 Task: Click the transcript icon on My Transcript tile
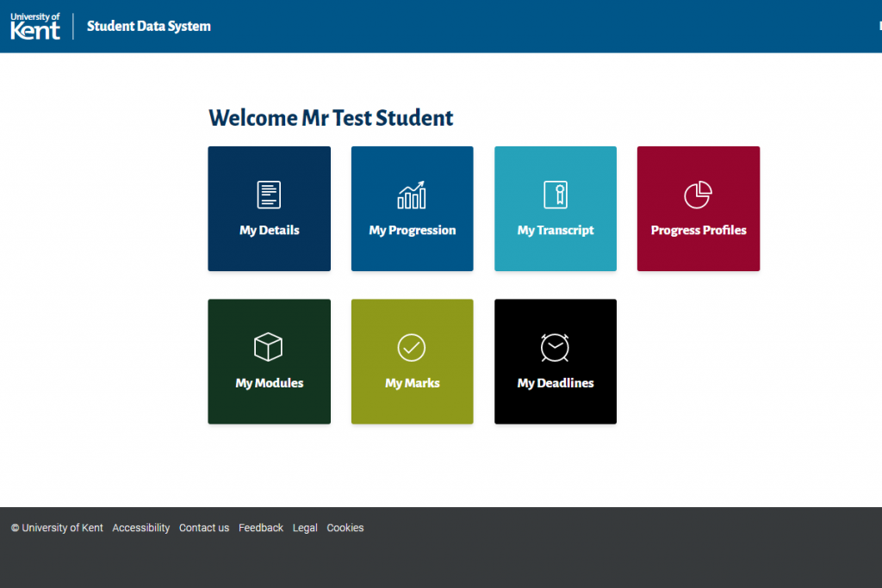(555, 196)
